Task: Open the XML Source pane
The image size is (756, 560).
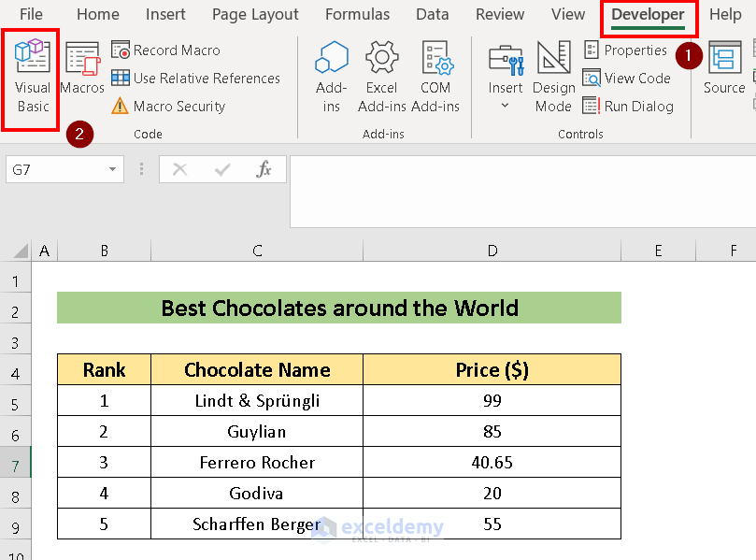Action: coord(723,75)
